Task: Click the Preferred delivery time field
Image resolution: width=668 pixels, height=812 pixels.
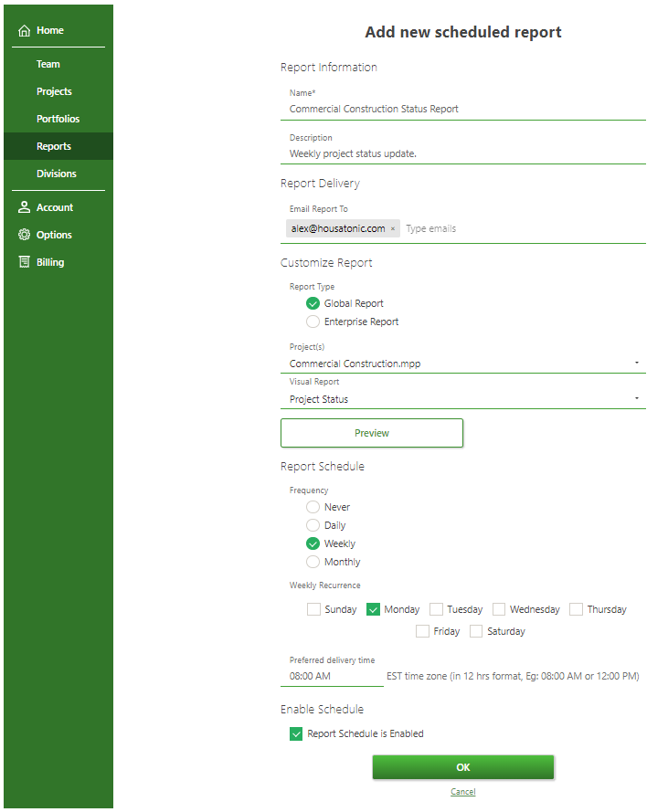Action: click(x=331, y=677)
